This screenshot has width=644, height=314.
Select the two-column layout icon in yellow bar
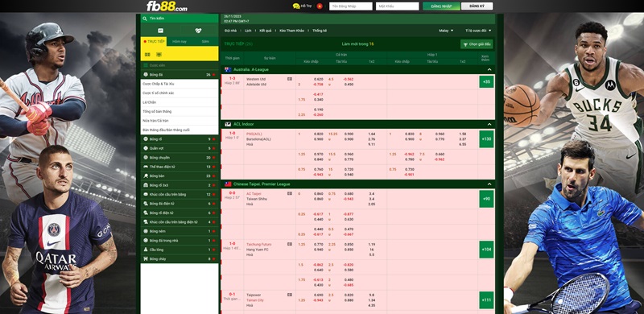147,54
